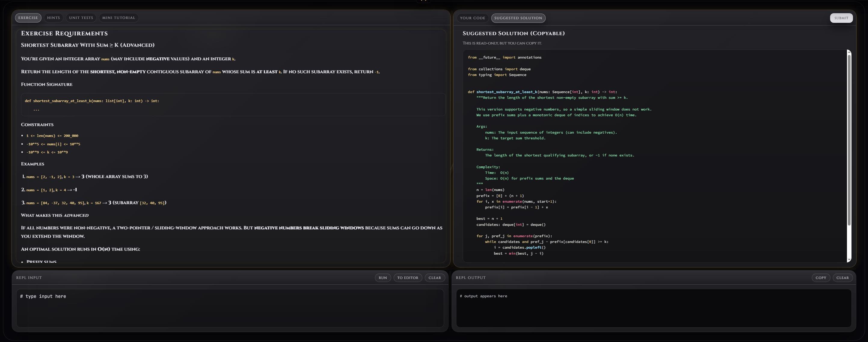Click 'for j, pref_j in enumerate(prefix):' line
Viewport: 868px width, 342px height.
click(514, 236)
